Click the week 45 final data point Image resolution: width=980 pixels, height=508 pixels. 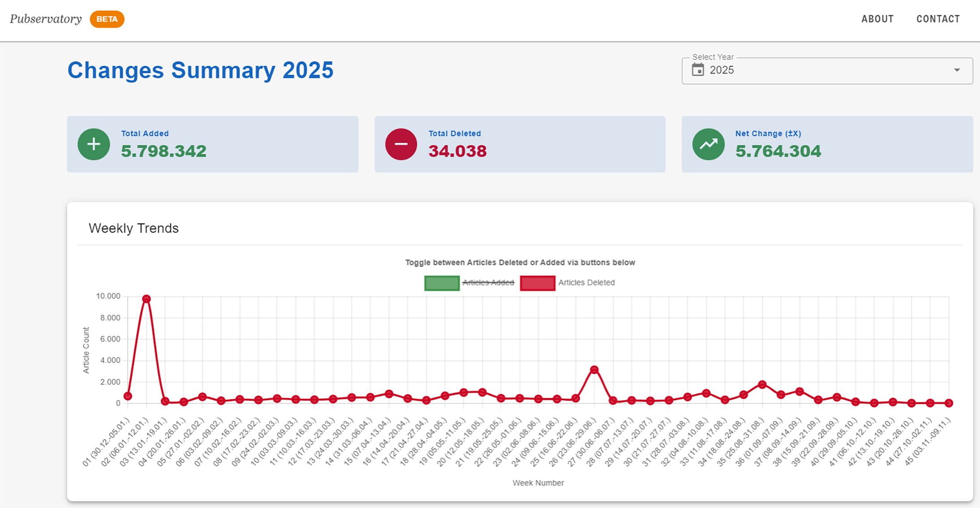click(x=949, y=403)
